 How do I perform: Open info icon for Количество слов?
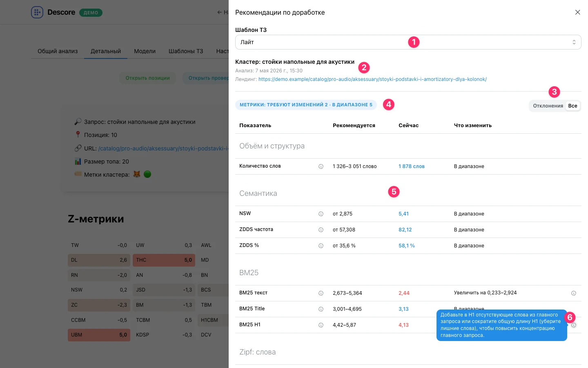[x=321, y=166]
